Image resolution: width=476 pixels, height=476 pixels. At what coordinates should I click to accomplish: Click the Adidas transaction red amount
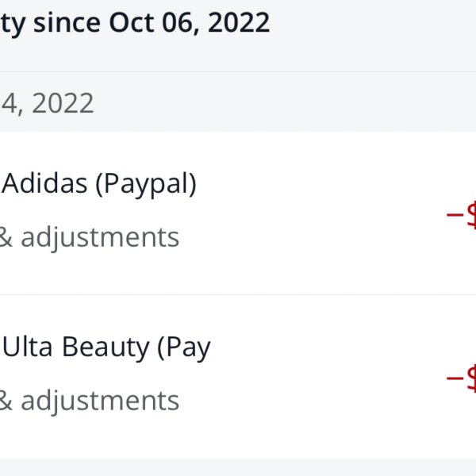(x=461, y=215)
